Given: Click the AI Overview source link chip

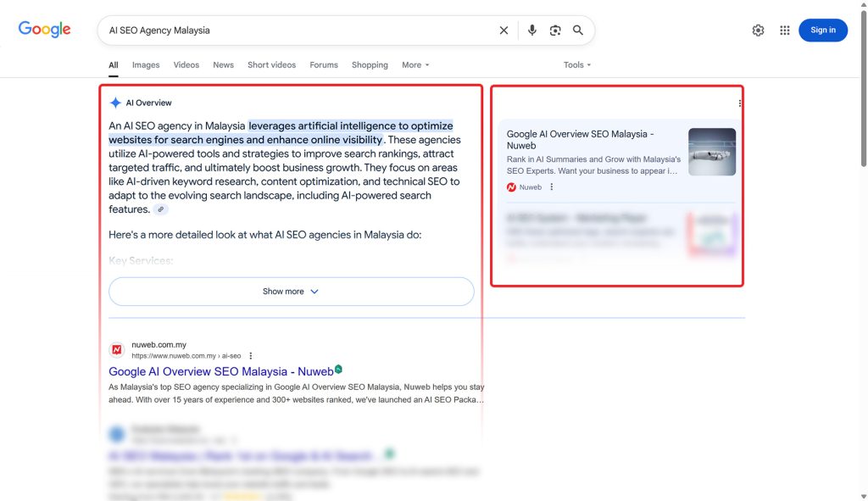Looking at the screenshot, I should [x=160, y=209].
